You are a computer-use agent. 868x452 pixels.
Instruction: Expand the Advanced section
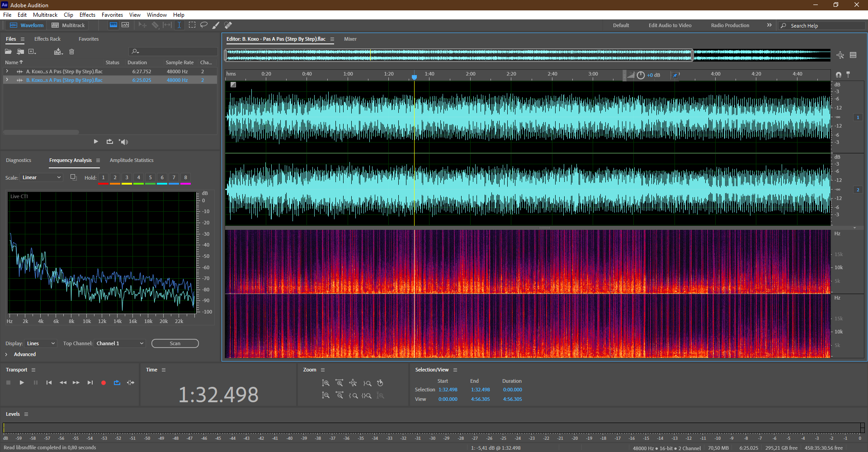pos(6,354)
